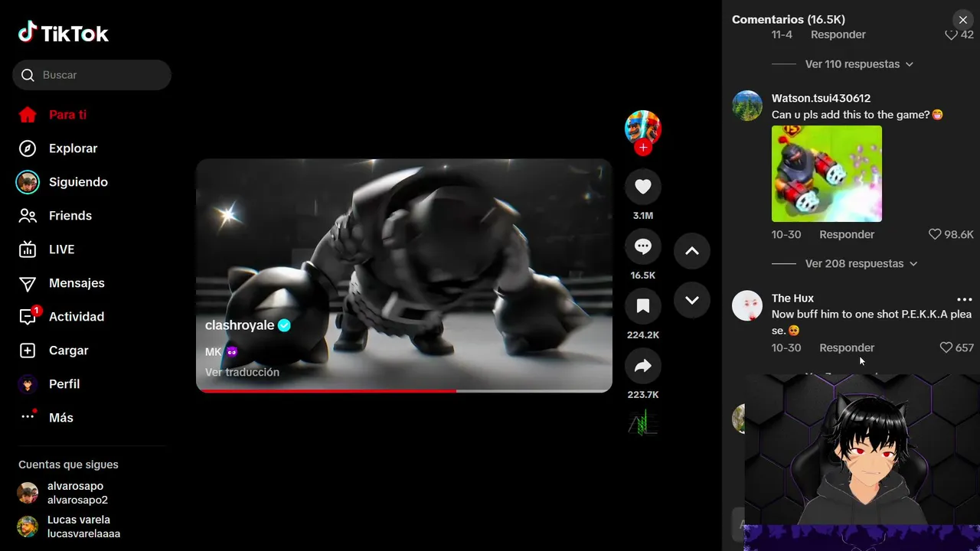This screenshot has height=551, width=980.
Task: Click Ver traducción on the video caption
Action: [242, 372]
